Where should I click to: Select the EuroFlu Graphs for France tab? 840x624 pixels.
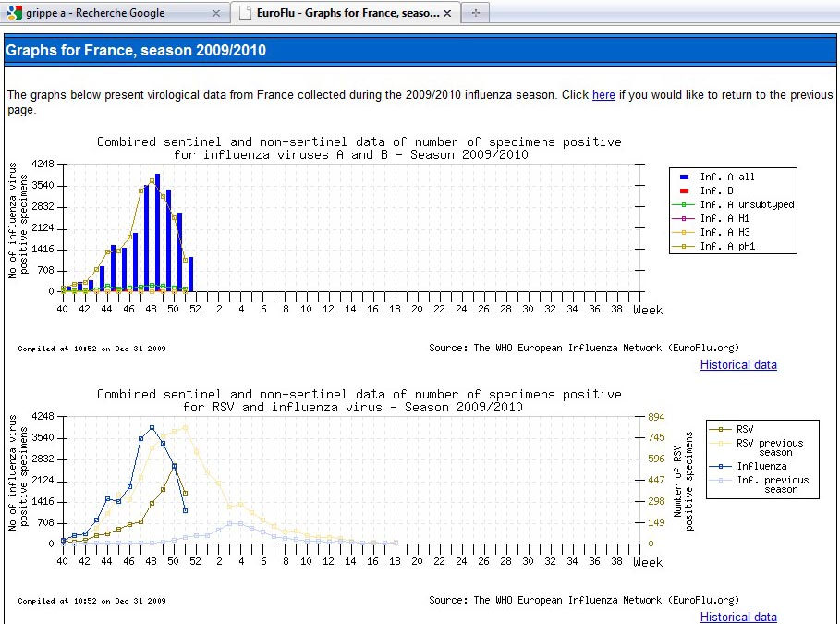(x=347, y=13)
